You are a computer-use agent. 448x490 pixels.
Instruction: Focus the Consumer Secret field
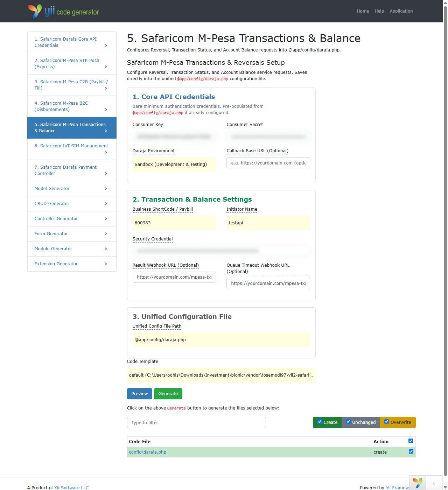tap(268, 137)
